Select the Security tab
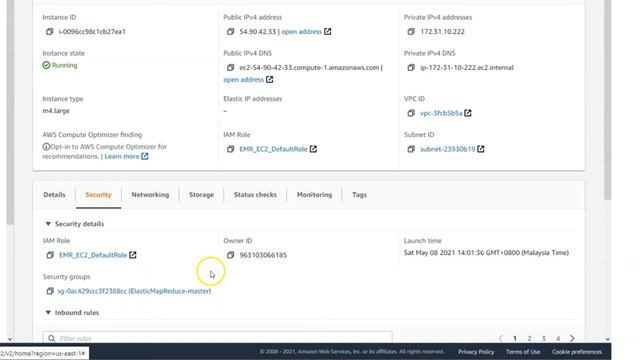The height and width of the screenshot is (360, 640). click(x=98, y=195)
